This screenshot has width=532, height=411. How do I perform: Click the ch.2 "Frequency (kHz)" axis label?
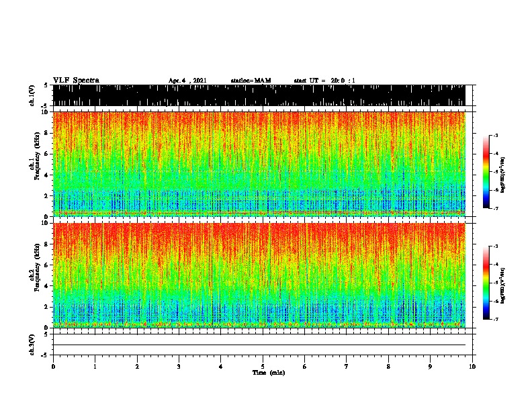tap(37, 267)
